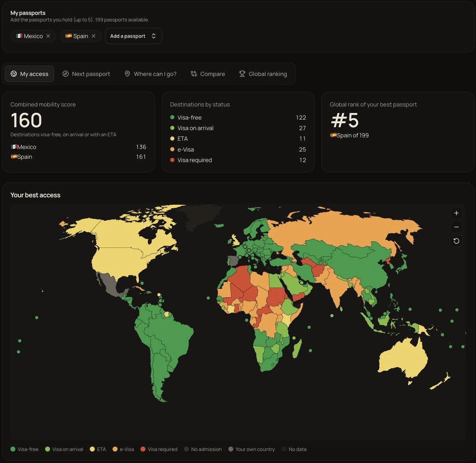Screen dimensions: 476x463
Task: Click the ETA yellow legend dot
Action: pyautogui.click(x=92, y=449)
